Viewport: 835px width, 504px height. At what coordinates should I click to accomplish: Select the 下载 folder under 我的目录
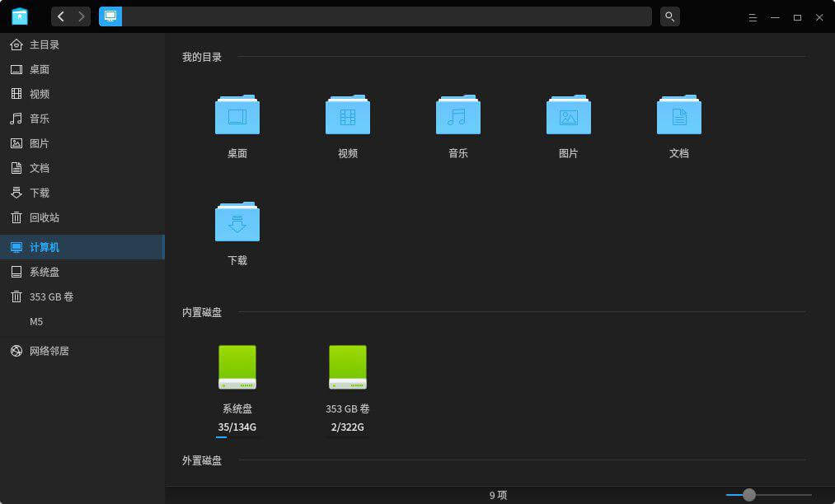[237, 234]
